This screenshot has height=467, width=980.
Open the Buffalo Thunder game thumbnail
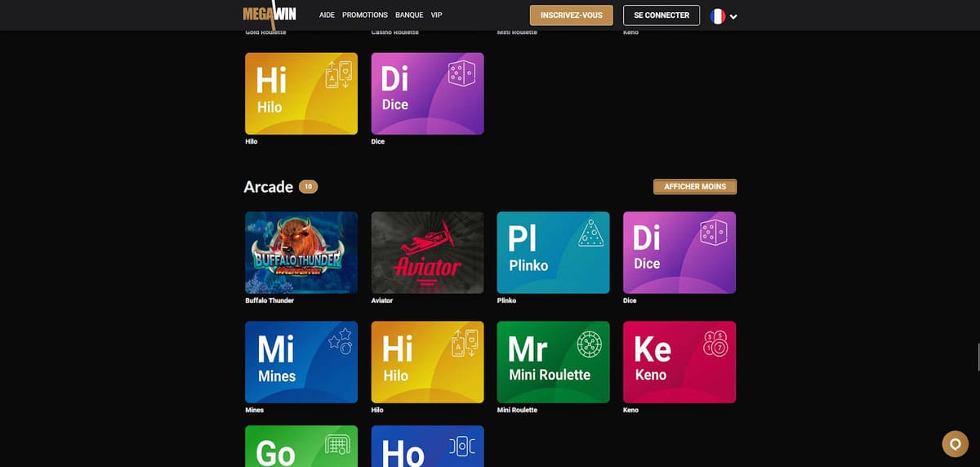[x=301, y=252]
